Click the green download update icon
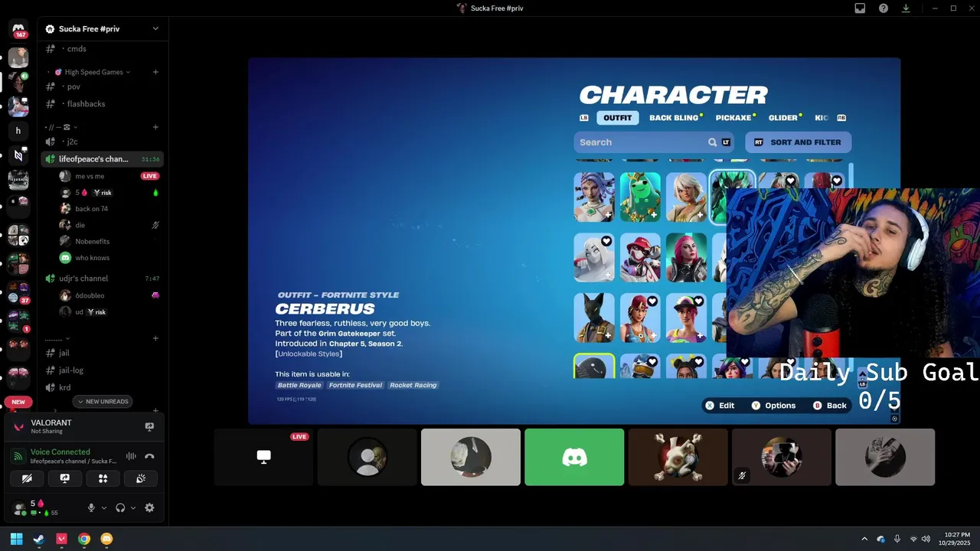 pyautogui.click(x=906, y=8)
